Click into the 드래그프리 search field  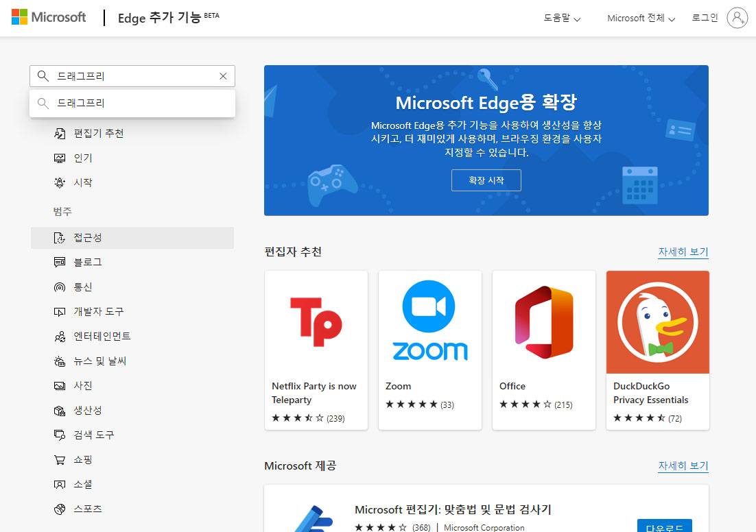(x=132, y=76)
